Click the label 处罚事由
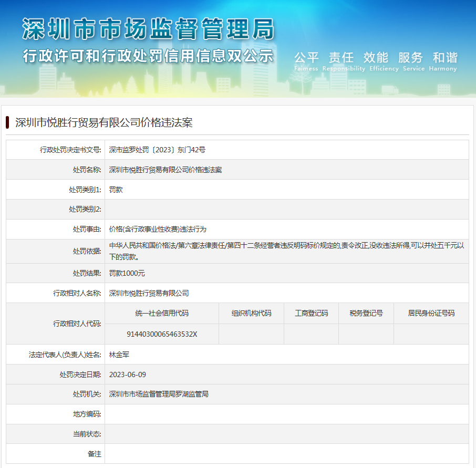This screenshot has height=468, width=476. (x=87, y=229)
